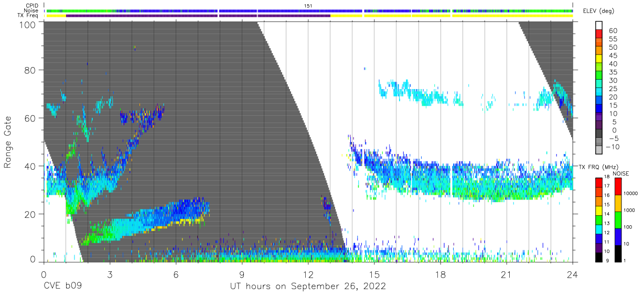Pick the blue segment of NOISE bar
The width and height of the screenshot is (644, 297).
point(618,236)
